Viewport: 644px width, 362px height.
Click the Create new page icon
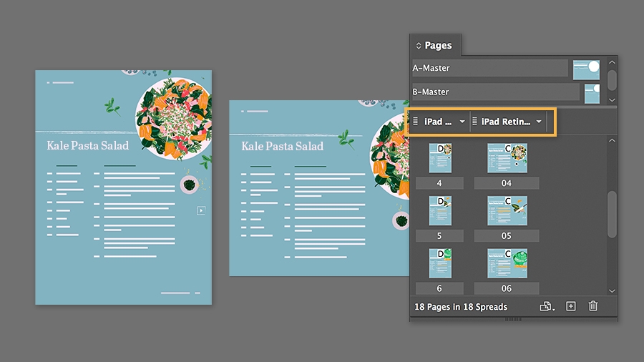(x=570, y=306)
